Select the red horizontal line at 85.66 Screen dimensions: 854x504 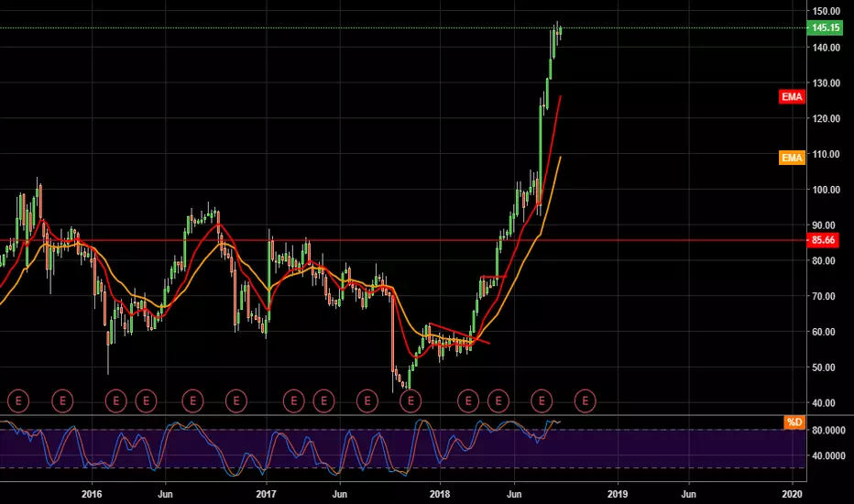pos(403,240)
